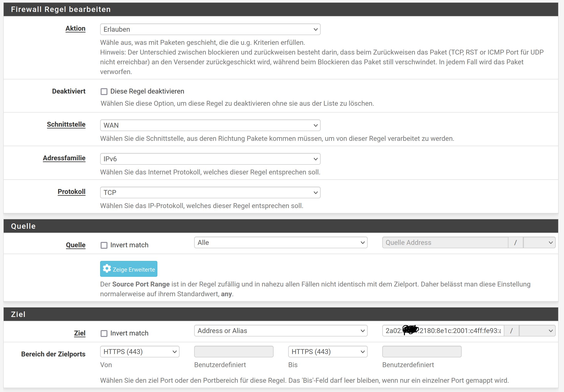The image size is (564, 392).
Task: Click the Quelle section header bar
Action: click(281, 226)
